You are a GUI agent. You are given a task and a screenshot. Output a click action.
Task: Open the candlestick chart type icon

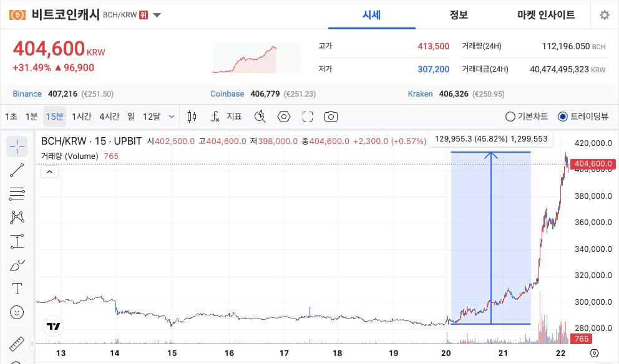point(192,117)
